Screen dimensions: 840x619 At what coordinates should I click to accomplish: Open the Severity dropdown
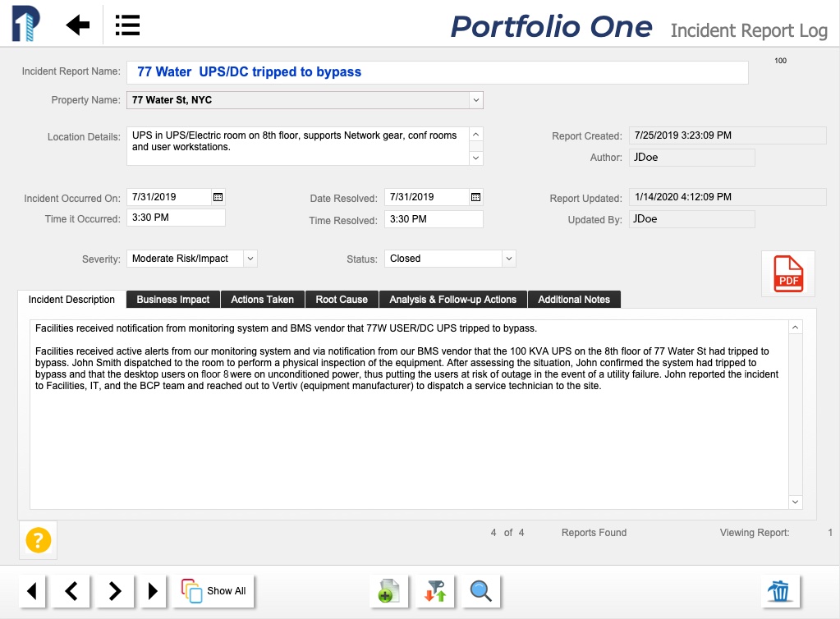click(x=250, y=259)
